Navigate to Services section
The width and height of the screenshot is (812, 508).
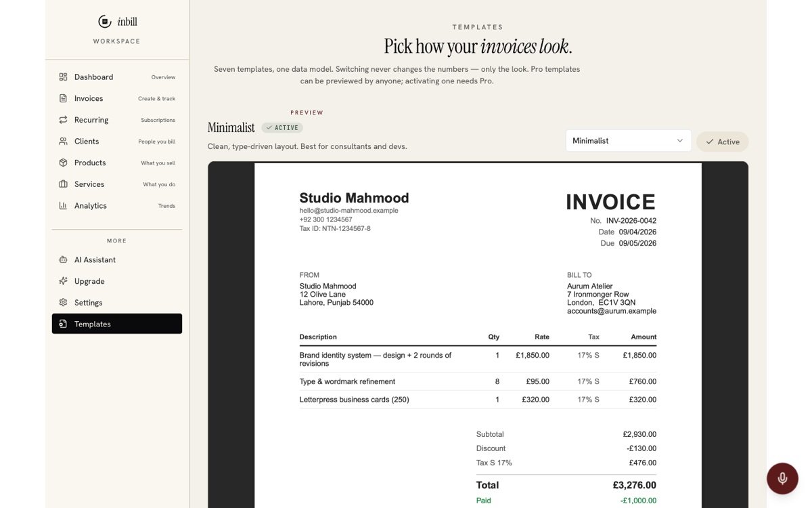(117, 184)
